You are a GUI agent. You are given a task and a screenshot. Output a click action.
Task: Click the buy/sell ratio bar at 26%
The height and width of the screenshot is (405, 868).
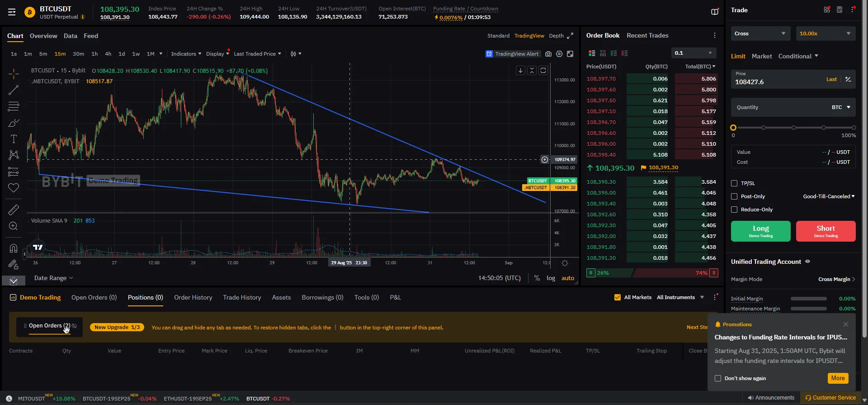point(610,273)
